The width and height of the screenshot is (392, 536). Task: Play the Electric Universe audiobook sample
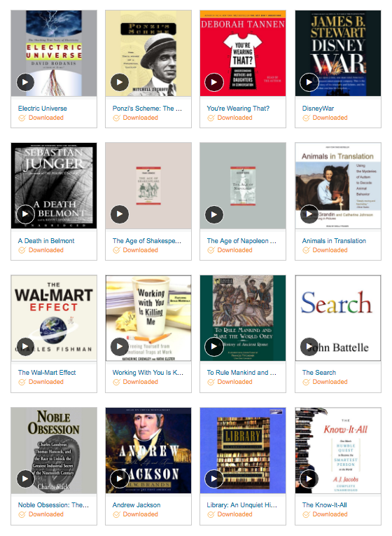[x=25, y=83]
